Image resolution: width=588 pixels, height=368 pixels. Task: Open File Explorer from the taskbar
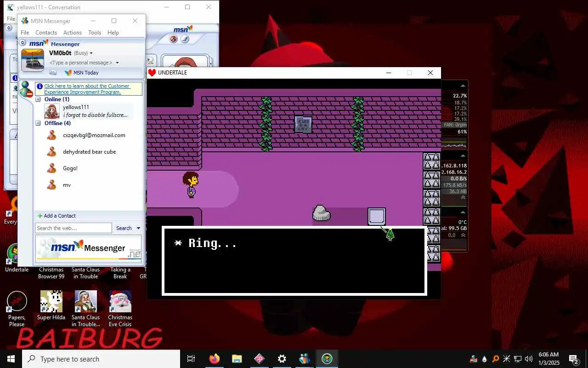point(237,359)
